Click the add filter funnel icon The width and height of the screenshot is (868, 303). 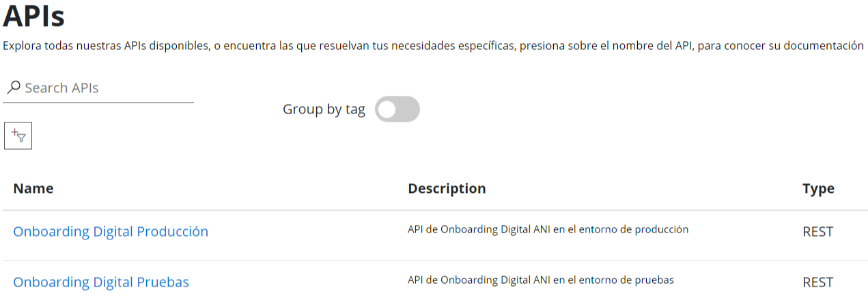click(18, 136)
